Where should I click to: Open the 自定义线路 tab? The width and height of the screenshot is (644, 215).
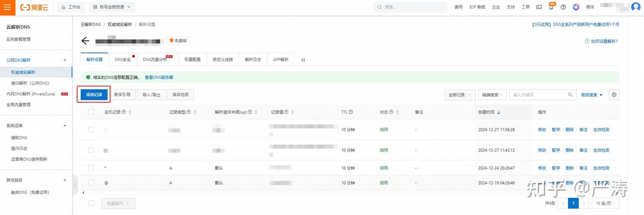223,60
